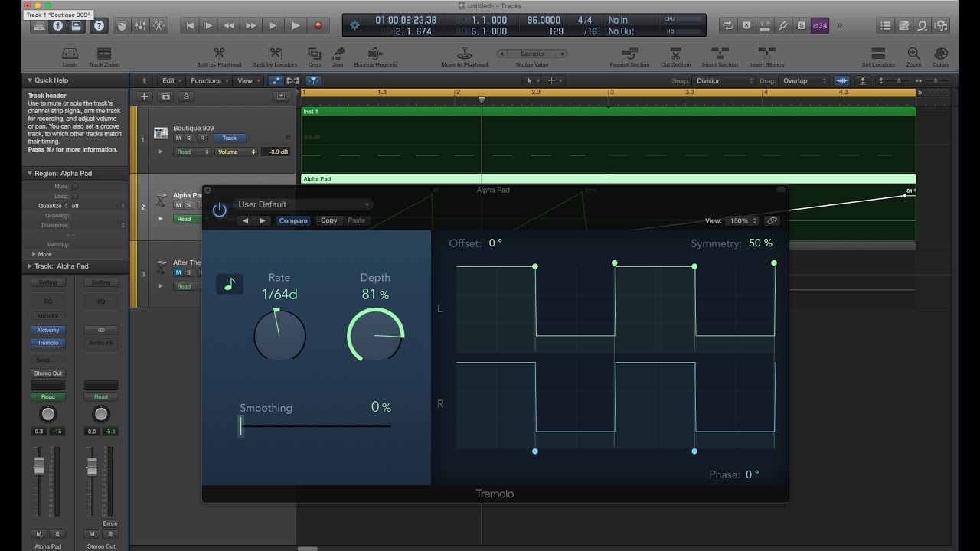
Task: Click Copy button in Tremolo header
Action: (x=328, y=220)
